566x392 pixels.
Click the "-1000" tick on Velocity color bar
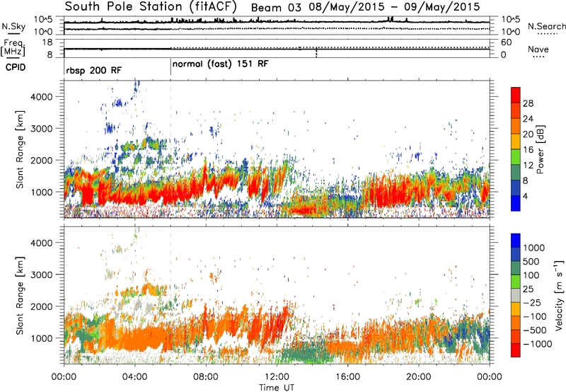[x=538, y=344]
